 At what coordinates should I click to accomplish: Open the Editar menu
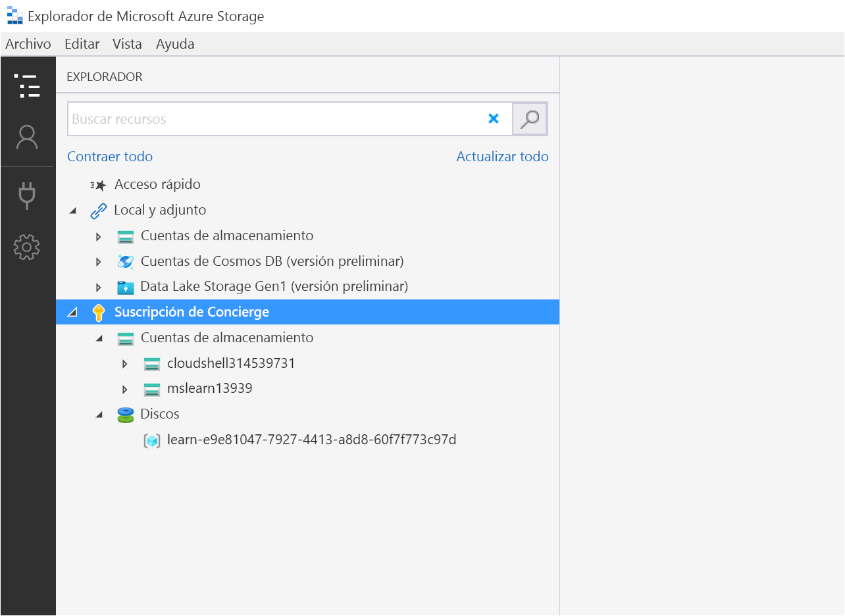pyautogui.click(x=82, y=44)
